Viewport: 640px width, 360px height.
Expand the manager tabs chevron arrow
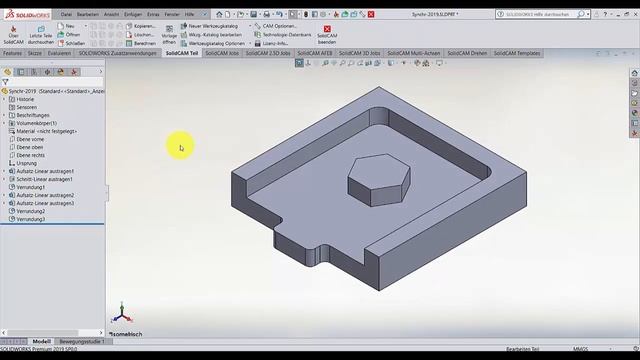point(101,72)
